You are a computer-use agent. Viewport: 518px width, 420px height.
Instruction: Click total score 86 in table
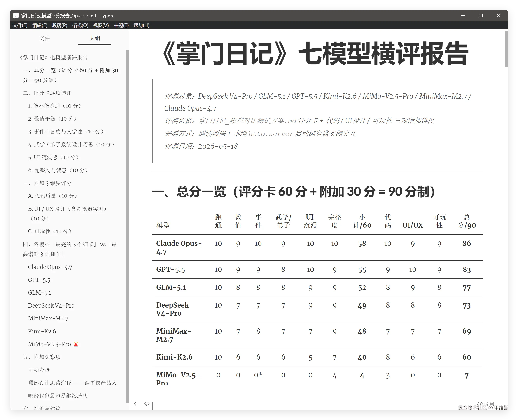pyautogui.click(x=466, y=243)
